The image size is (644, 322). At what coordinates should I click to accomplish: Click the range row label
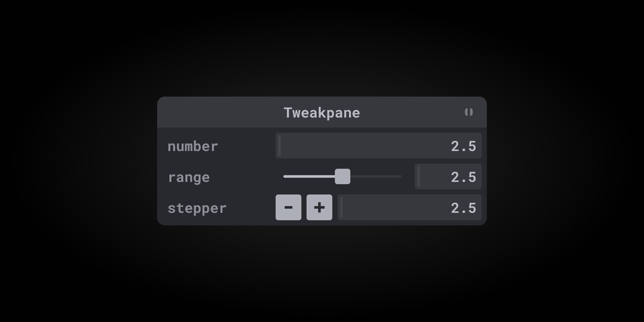[x=189, y=177]
